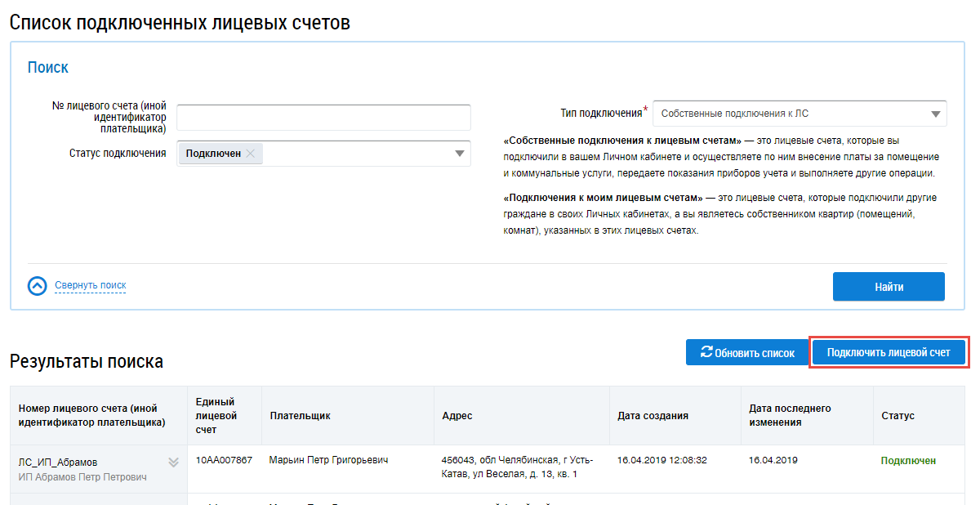Click the "Дата создания" column header

click(653, 416)
